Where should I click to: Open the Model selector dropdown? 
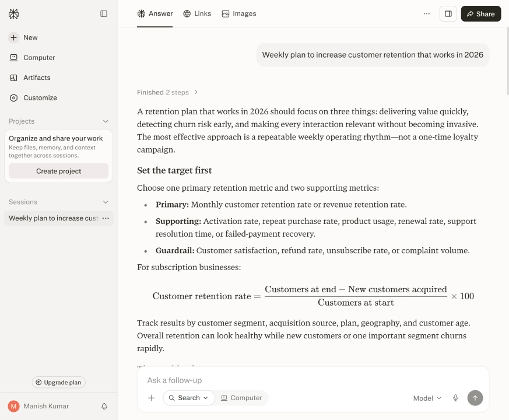[427, 398]
